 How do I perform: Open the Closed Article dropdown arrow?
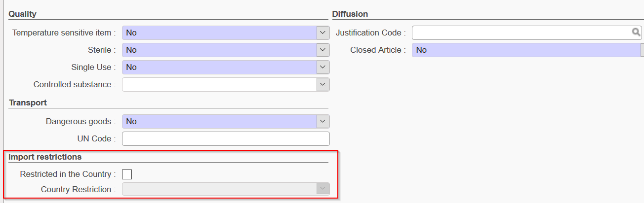pyautogui.click(x=642, y=50)
